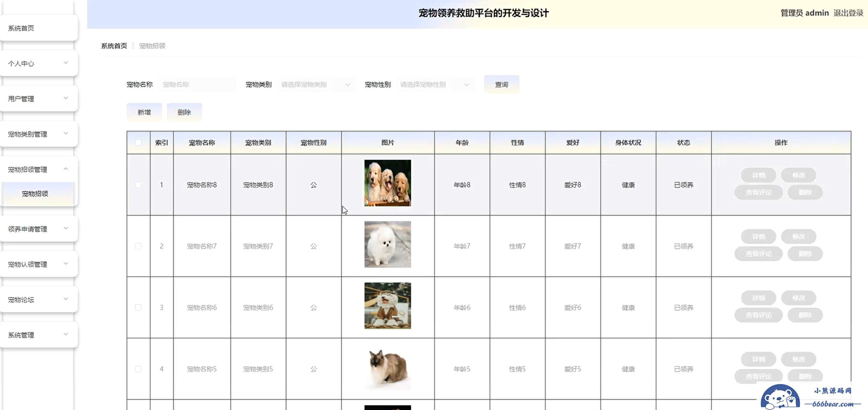The image size is (868, 410).
Task: Open the 宠物论坛 sidebar menu
Action: pyautogui.click(x=39, y=299)
